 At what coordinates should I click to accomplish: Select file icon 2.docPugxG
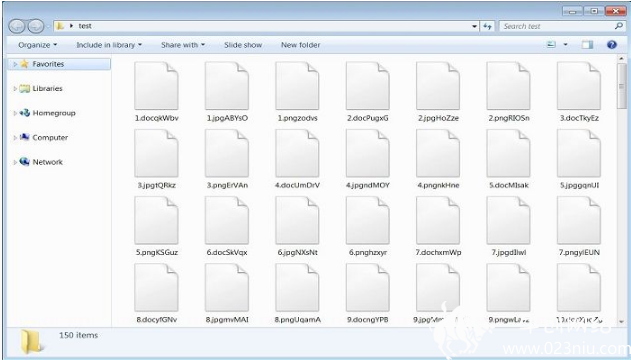(x=367, y=86)
